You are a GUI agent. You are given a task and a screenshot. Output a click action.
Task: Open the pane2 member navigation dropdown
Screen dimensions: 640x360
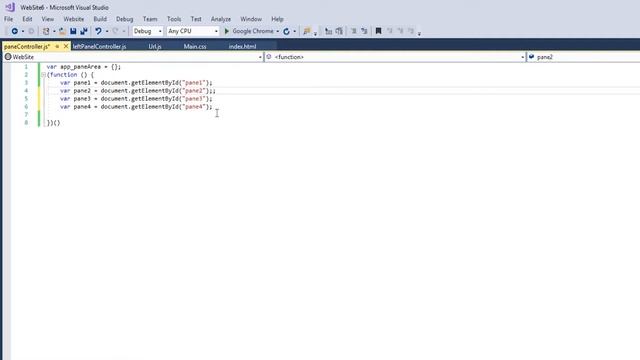(584, 57)
